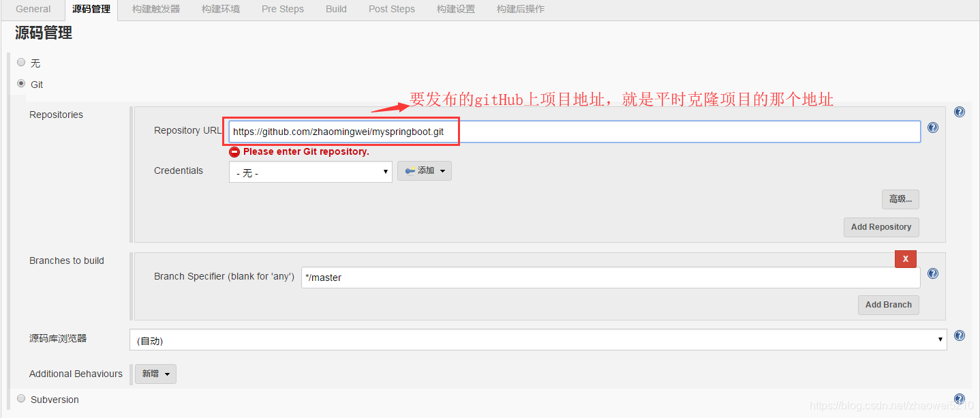Select the 无 source control option
This screenshot has height=418, width=980.
(21, 62)
